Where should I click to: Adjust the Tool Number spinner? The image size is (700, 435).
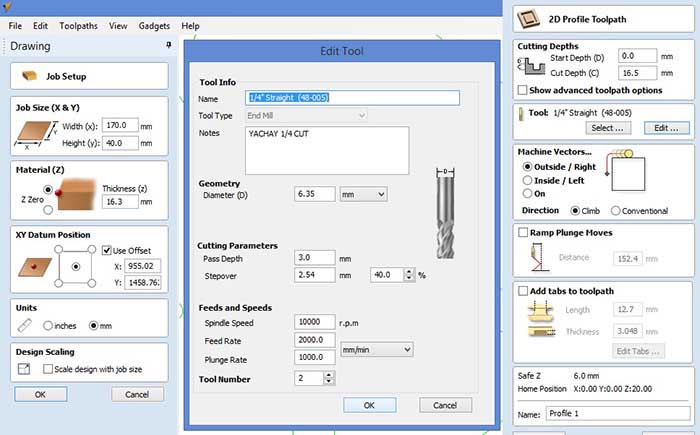click(x=329, y=378)
